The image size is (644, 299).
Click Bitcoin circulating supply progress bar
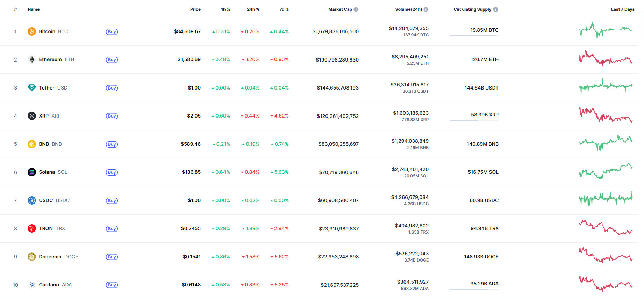474,36
